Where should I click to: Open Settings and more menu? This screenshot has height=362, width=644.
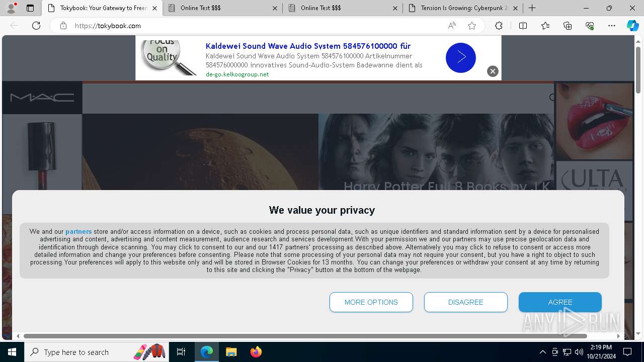pos(612,26)
